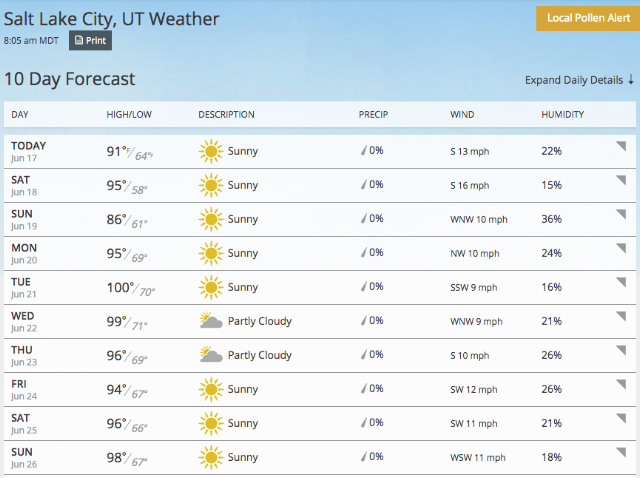Image resolution: width=640 pixels, height=478 pixels.
Task: Expand the Sun Jun 19 row details arrow
Action: [621, 214]
